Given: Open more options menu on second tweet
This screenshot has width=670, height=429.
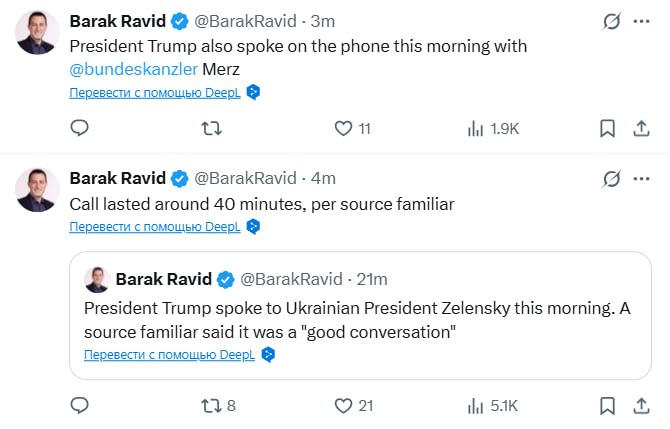Looking at the screenshot, I should click(x=640, y=179).
